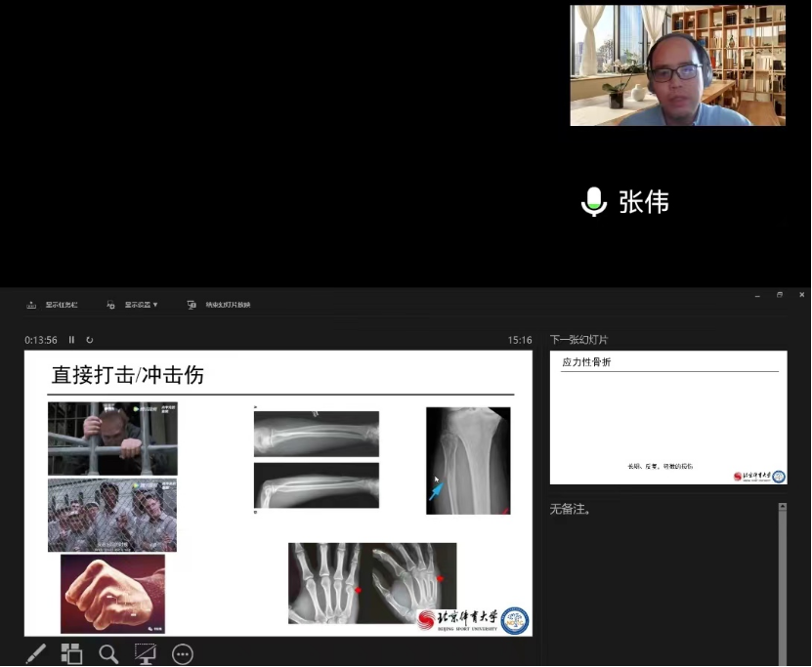Restore the presenter view window

(779, 295)
